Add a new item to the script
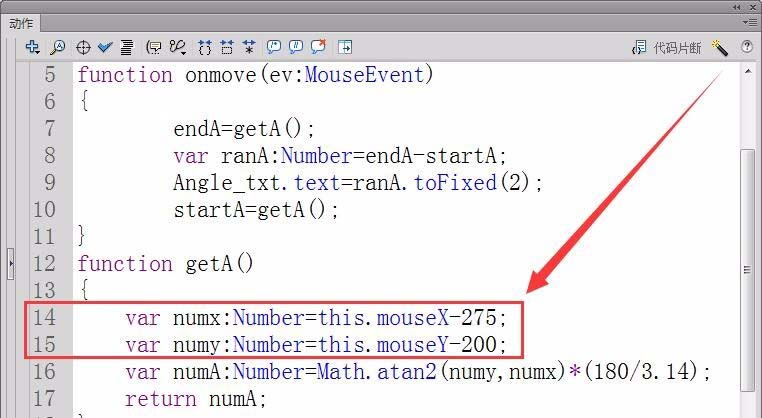The width and height of the screenshot is (762, 418). (33, 47)
